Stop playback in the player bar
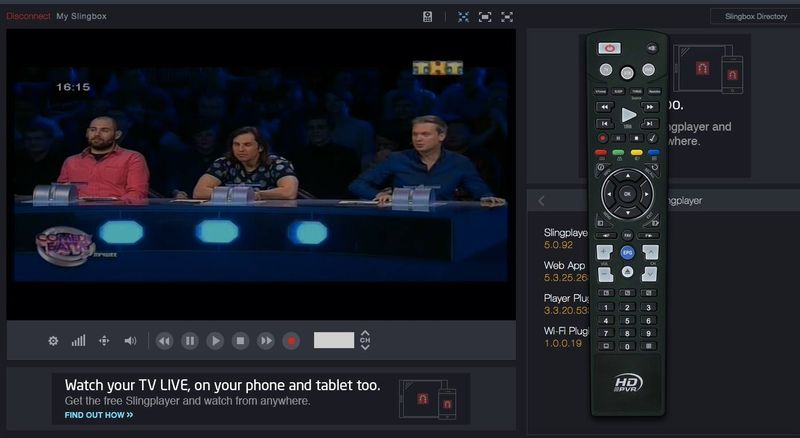The width and height of the screenshot is (800, 438). (x=240, y=341)
